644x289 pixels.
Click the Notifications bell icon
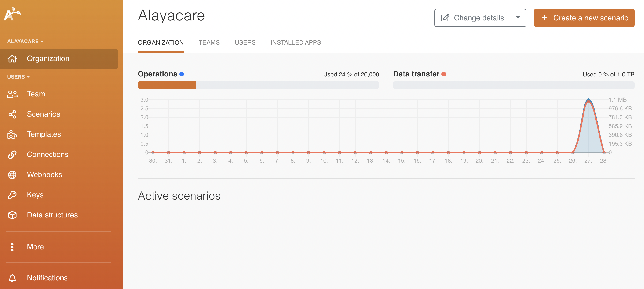[x=12, y=278]
